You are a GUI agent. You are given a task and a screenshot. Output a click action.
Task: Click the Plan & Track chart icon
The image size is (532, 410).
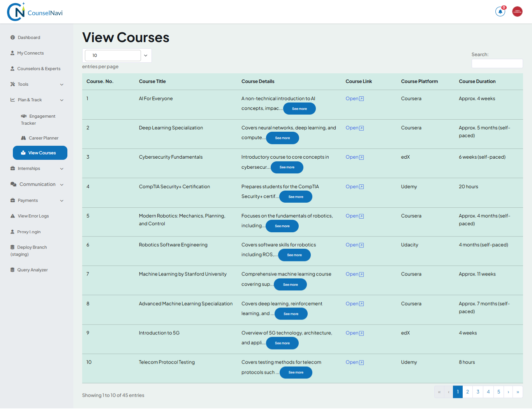click(x=12, y=99)
